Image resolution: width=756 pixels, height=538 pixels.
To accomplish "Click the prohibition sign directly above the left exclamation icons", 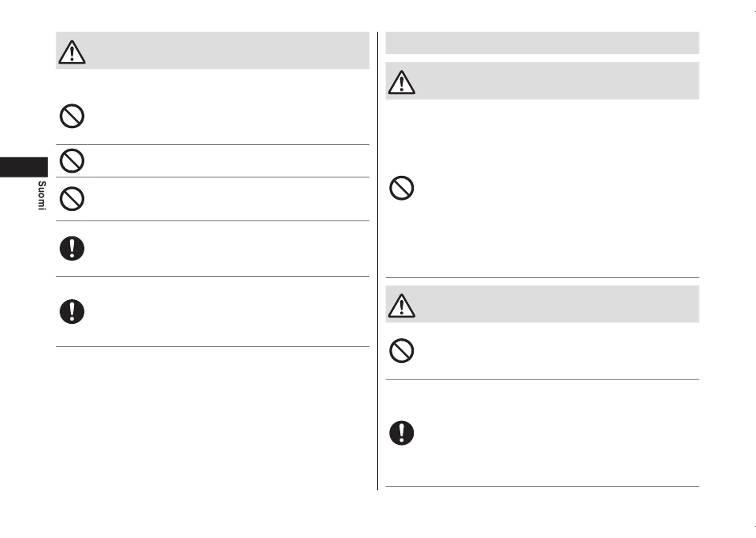I will click(x=72, y=199).
